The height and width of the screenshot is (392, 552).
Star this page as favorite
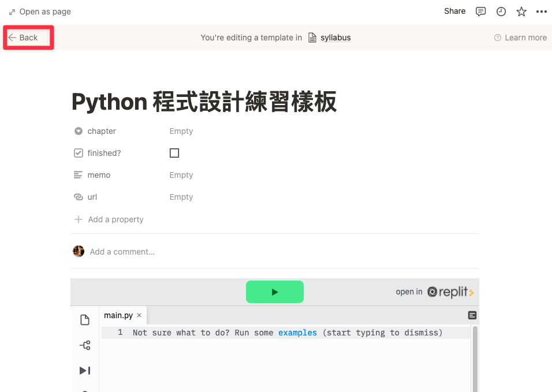tap(521, 12)
